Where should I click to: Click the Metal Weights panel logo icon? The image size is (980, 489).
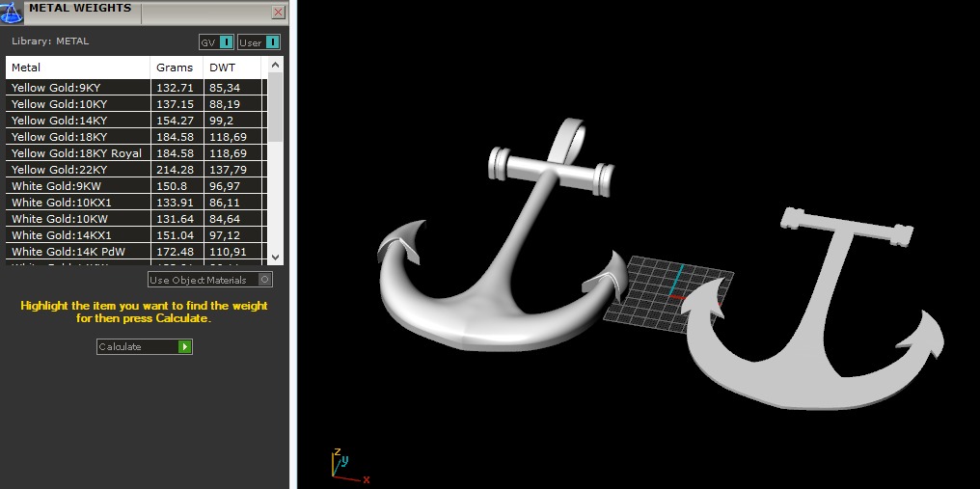(12, 12)
